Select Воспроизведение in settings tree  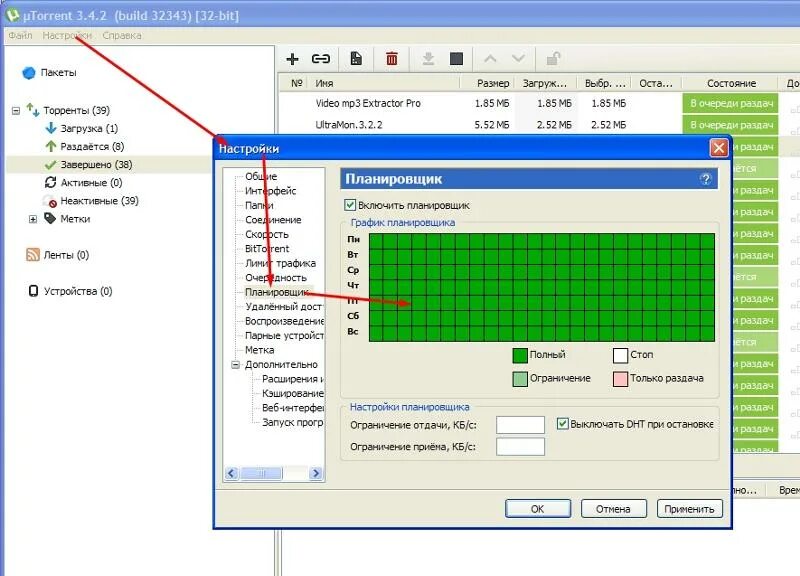pos(284,321)
